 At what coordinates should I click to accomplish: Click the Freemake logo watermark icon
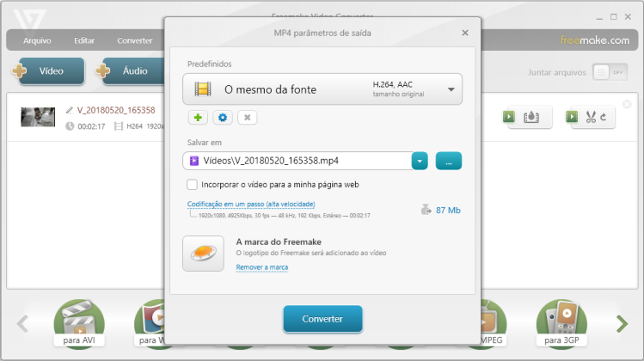coord(203,254)
